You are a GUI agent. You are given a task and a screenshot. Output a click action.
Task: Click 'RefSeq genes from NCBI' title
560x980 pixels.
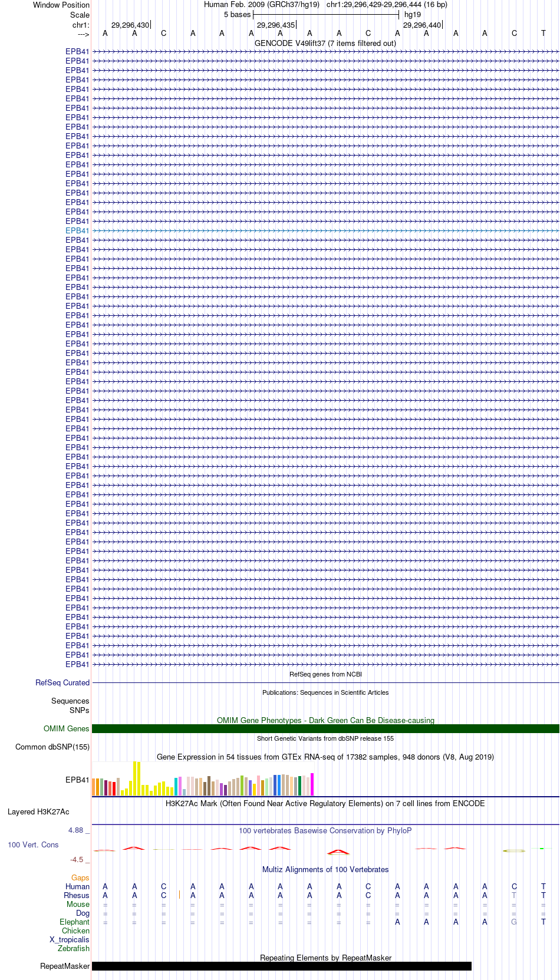(325, 674)
